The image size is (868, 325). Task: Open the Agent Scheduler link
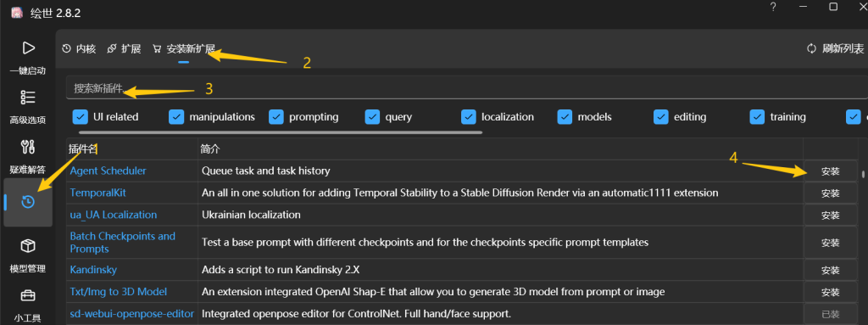coord(108,171)
